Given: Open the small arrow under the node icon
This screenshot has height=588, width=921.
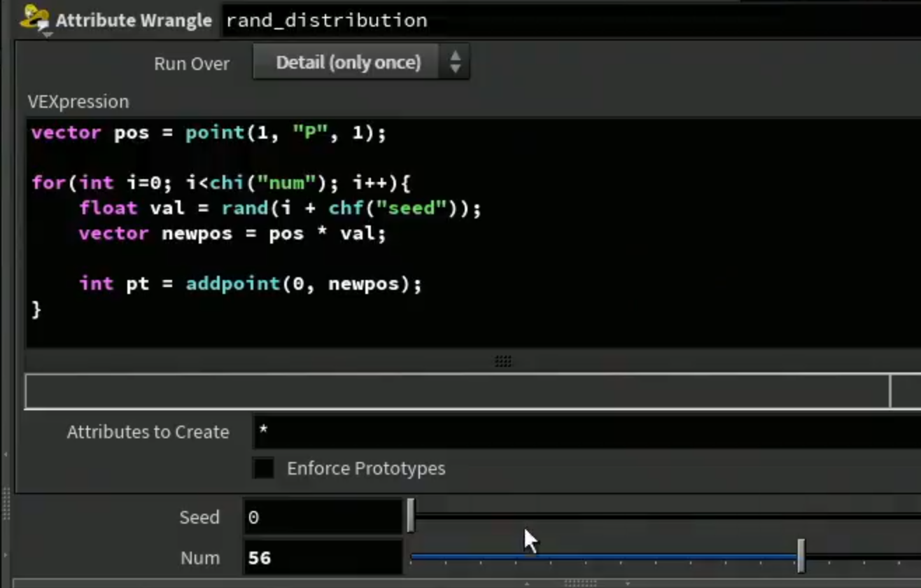Looking at the screenshot, I should [47, 34].
